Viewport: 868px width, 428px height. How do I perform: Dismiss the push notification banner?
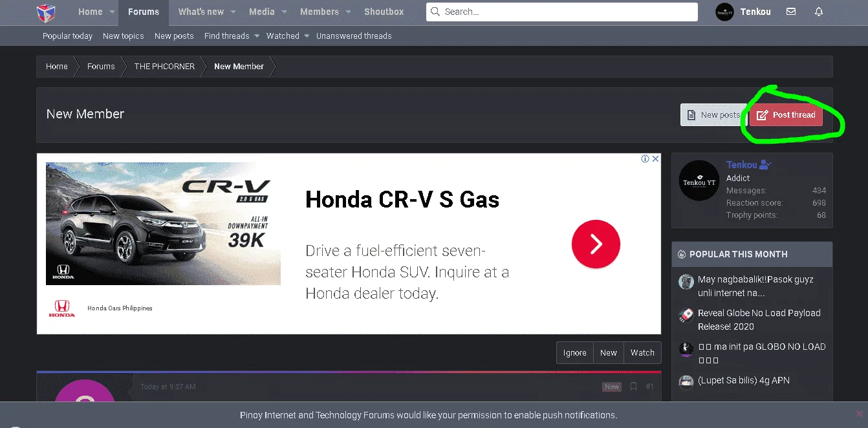click(x=859, y=414)
